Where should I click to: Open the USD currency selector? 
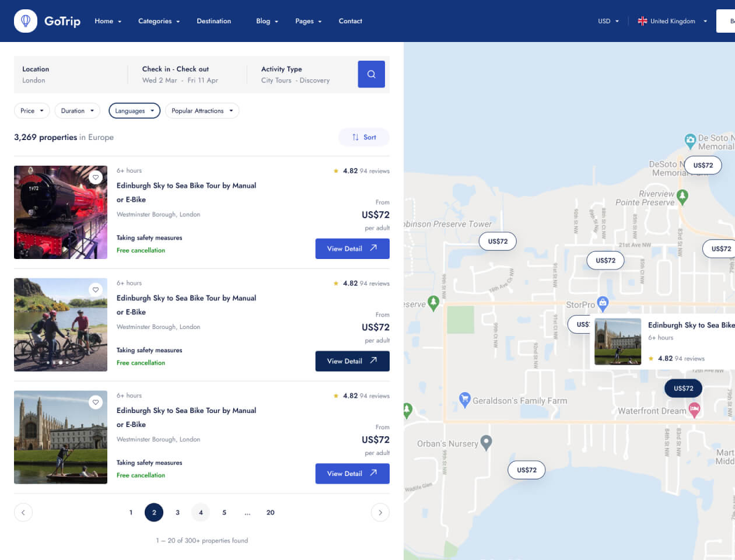608,21
